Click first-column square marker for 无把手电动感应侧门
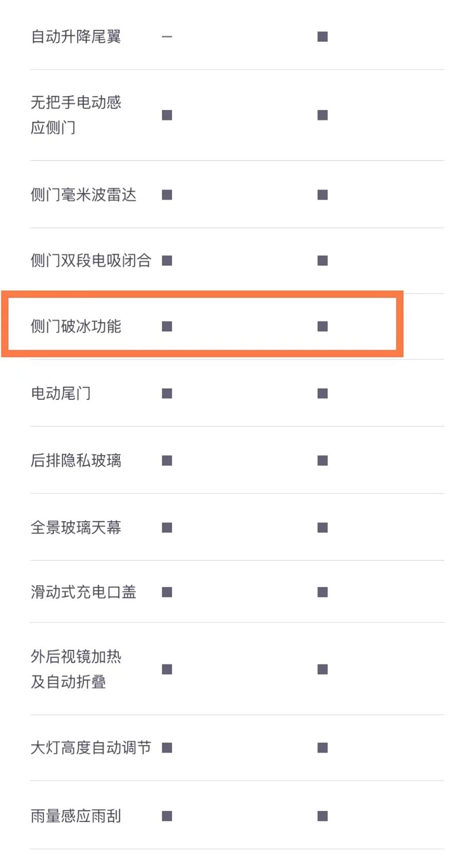 (167, 115)
